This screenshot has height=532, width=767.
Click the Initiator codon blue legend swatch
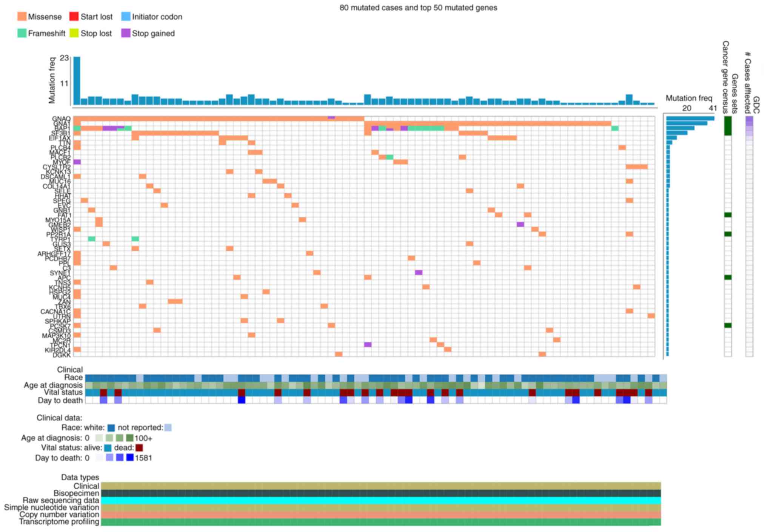pyautogui.click(x=126, y=17)
